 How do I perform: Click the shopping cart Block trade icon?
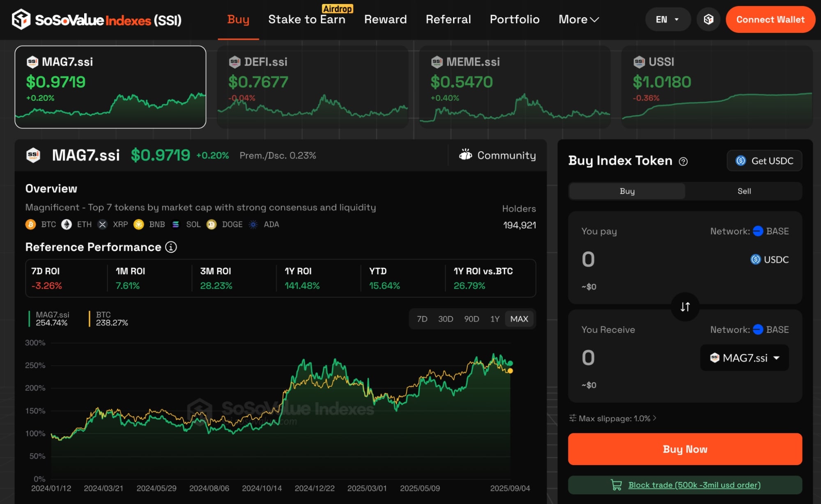click(x=616, y=485)
